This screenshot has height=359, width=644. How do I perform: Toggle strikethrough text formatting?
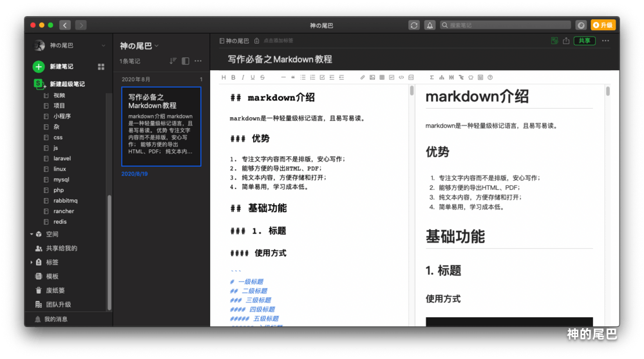point(262,77)
